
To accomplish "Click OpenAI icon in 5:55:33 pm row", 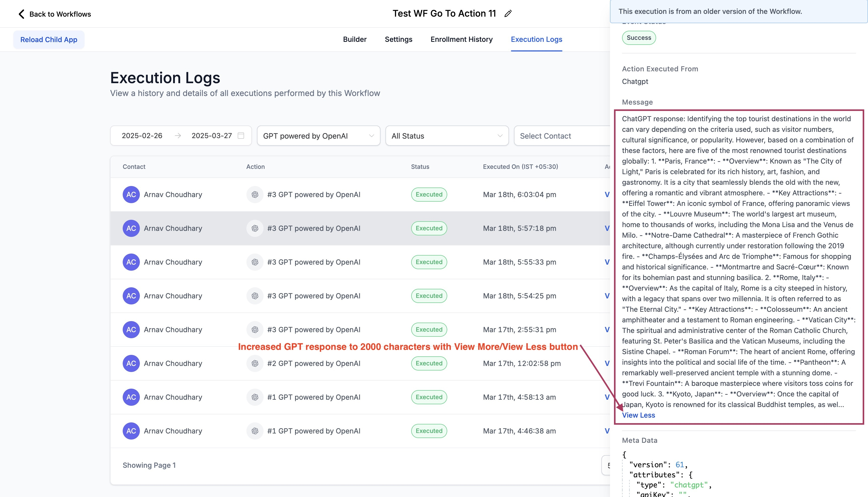I will pyautogui.click(x=254, y=262).
